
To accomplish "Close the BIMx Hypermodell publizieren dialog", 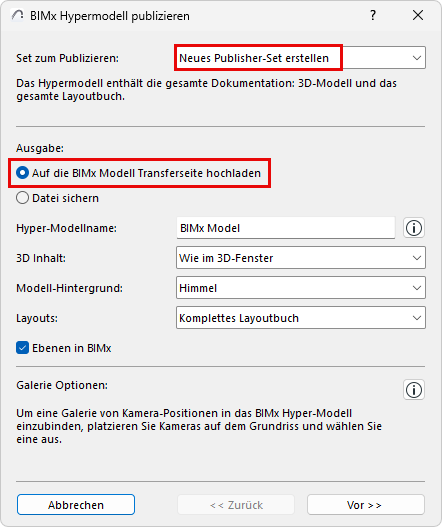I will (x=418, y=15).
